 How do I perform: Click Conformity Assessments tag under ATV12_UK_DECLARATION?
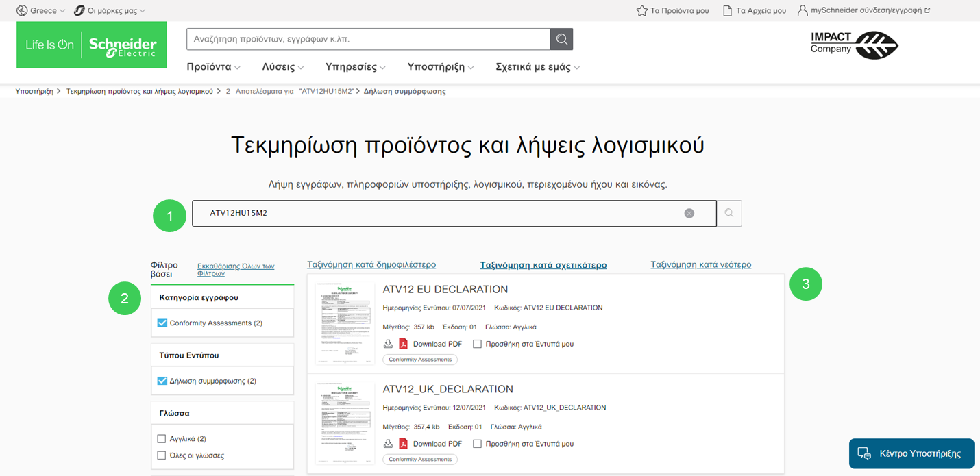pos(420,460)
